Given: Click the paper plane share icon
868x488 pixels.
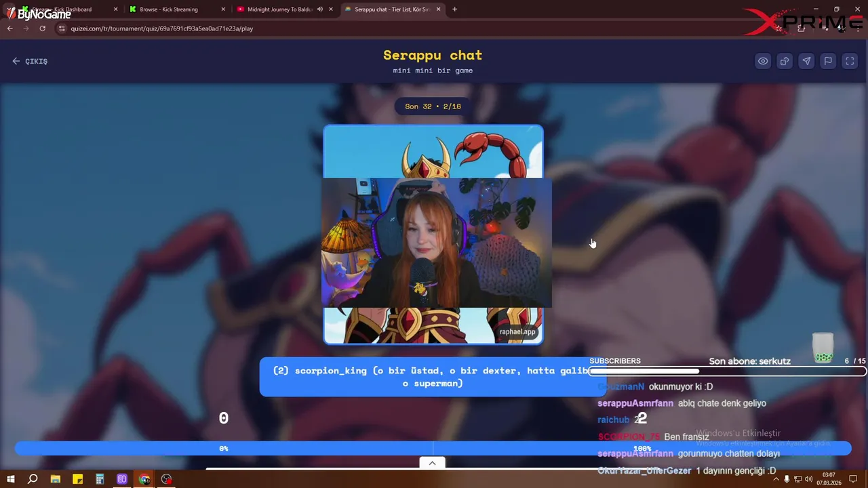Looking at the screenshot, I should point(806,61).
